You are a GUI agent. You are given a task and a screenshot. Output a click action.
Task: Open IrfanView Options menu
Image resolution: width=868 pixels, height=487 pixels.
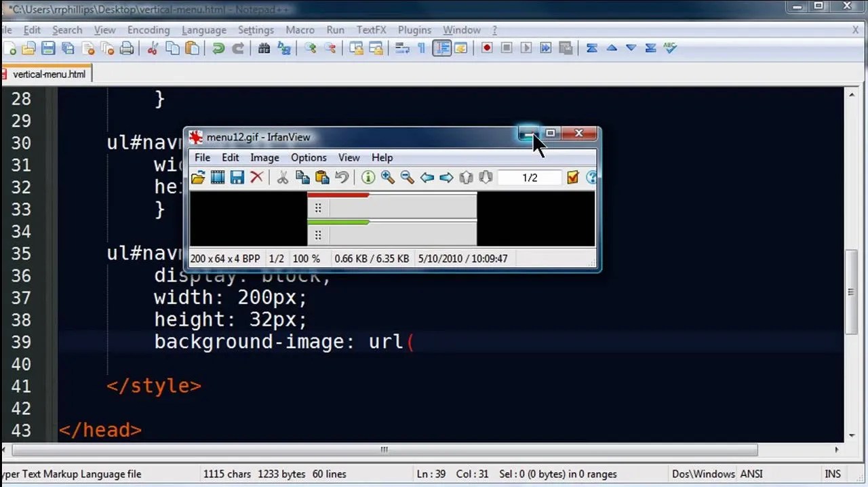(309, 157)
